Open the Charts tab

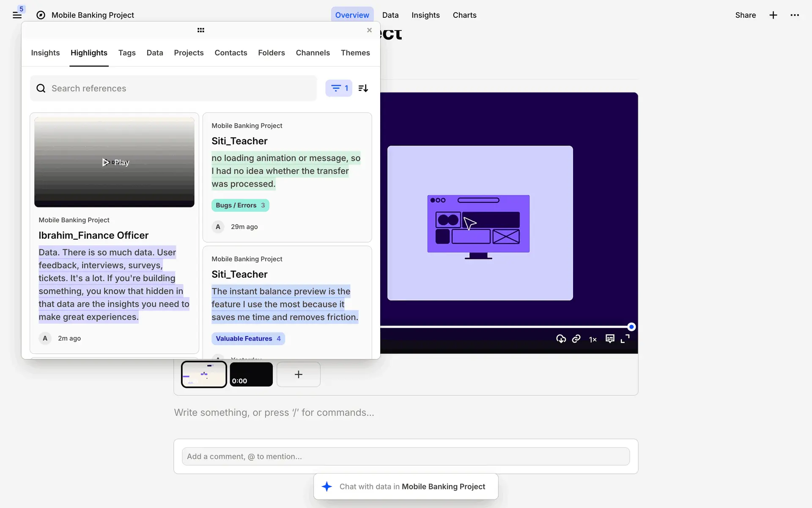click(x=464, y=15)
